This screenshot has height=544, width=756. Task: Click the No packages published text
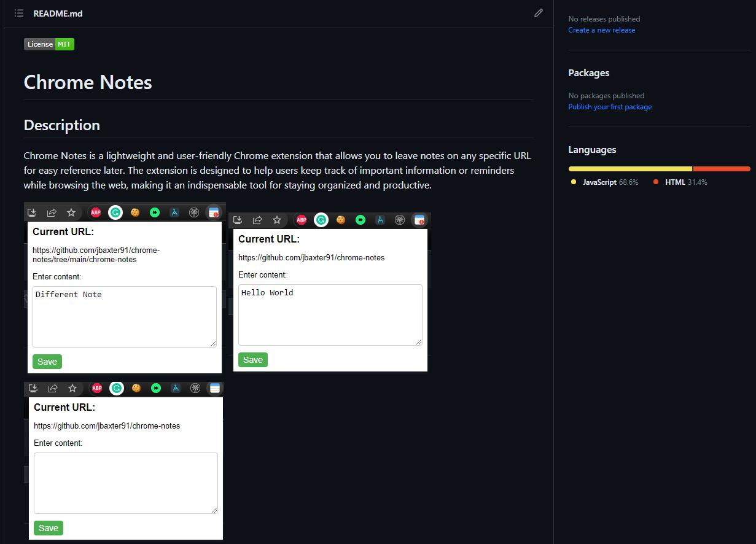pyautogui.click(x=606, y=96)
